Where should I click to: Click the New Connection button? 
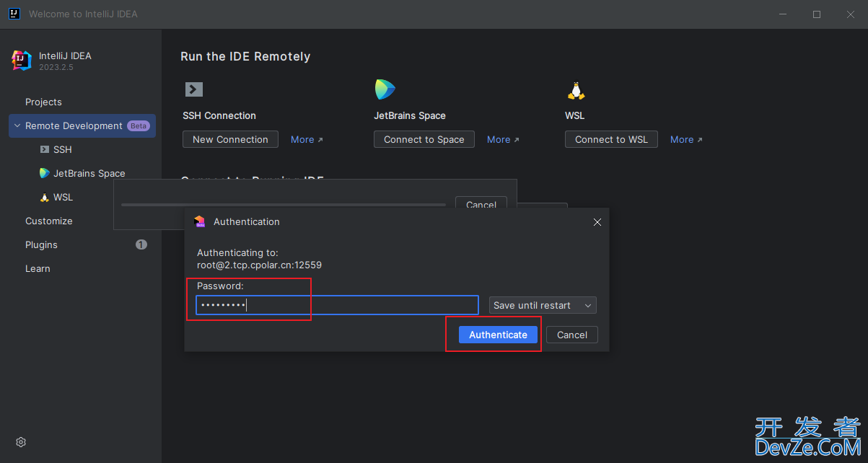pyautogui.click(x=230, y=139)
